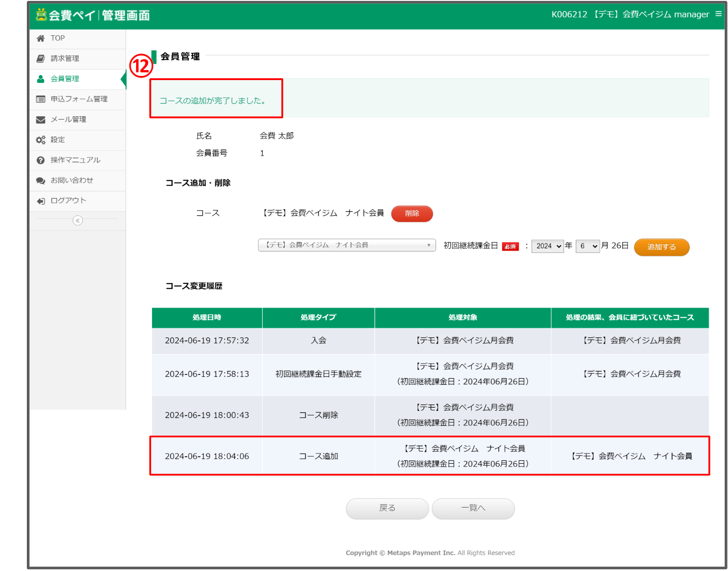Click the 会費ペイ管理画面 logo
Viewport: 728px width, 571px height.
(x=93, y=15)
